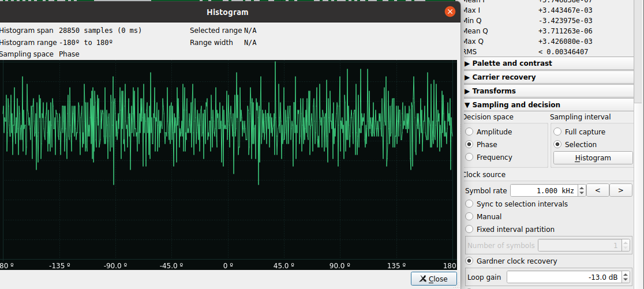
Task: Expand the Carrier recovery section
Action: pos(503,77)
